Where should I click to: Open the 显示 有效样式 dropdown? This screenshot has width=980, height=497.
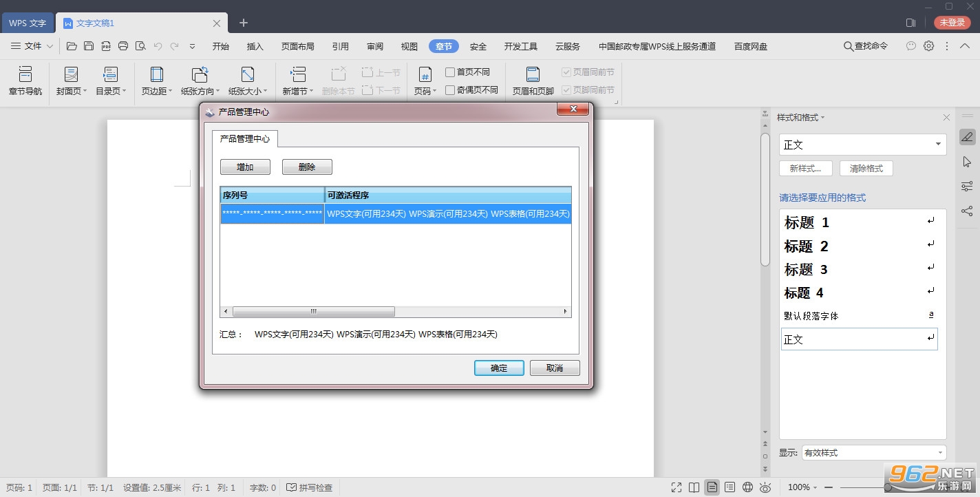tap(874, 453)
